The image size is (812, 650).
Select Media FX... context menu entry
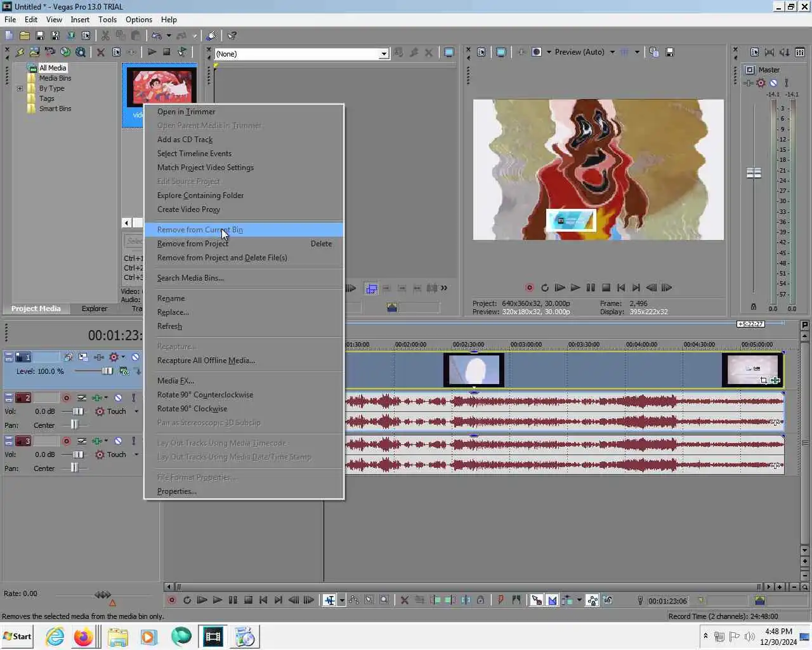(x=244, y=381)
